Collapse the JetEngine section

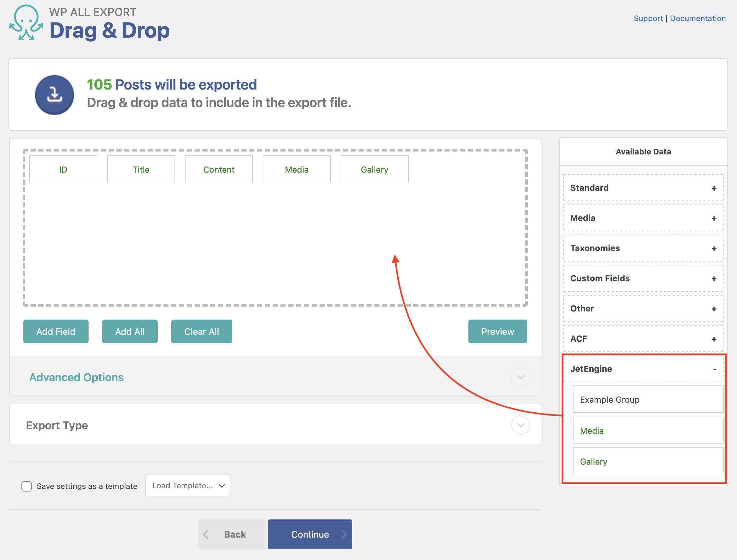coord(714,369)
